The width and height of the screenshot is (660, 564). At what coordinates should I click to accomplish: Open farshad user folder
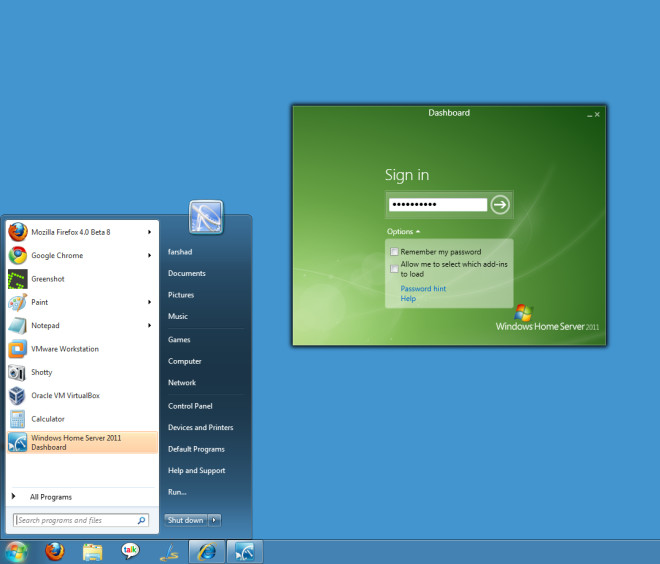180,252
